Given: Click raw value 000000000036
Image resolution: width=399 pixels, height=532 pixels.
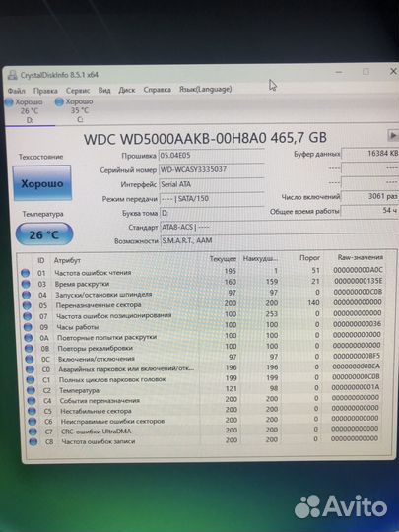Looking at the screenshot, I should coord(358,324).
